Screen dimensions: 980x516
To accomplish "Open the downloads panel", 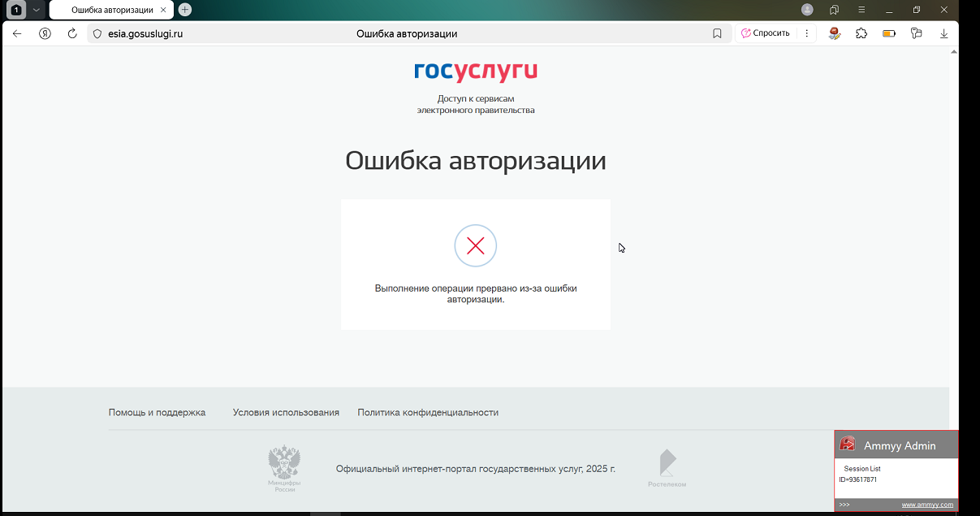I will point(943,33).
